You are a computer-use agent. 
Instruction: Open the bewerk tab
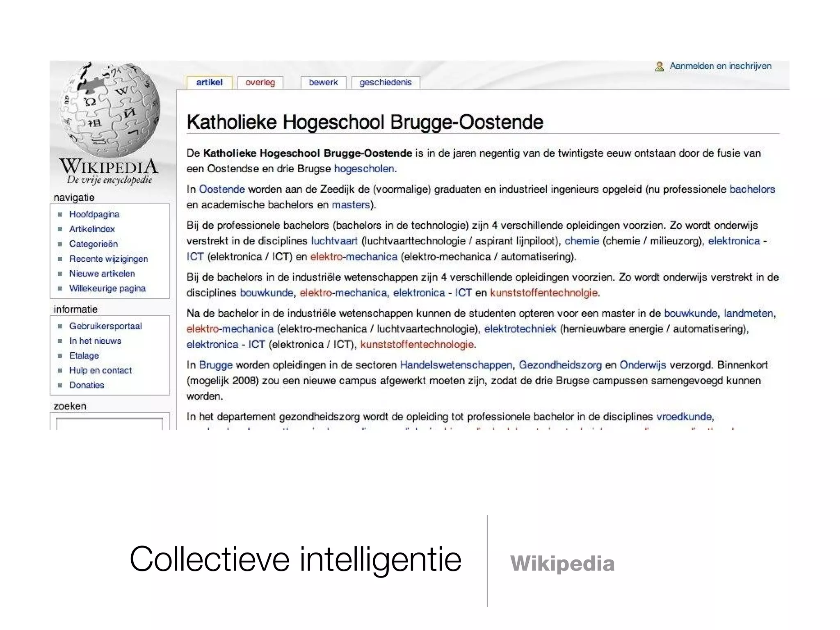pos(323,82)
